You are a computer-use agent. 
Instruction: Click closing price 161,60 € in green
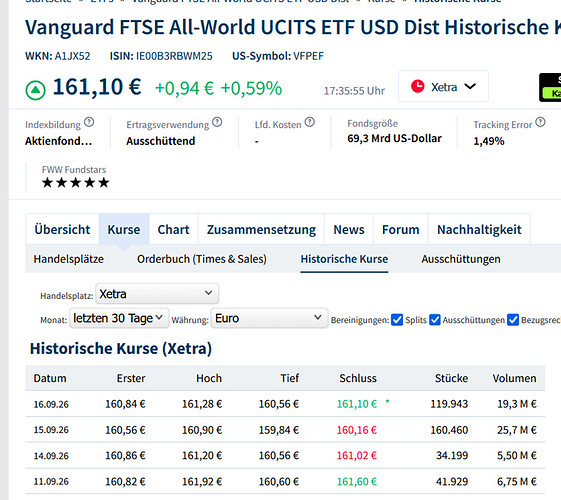tap(357, 481)
